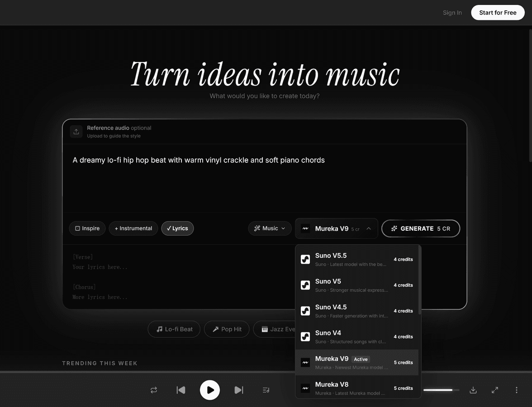Adjust the player volume slider
This screenshot has height=407, width=532.
(x=441, y=390)
